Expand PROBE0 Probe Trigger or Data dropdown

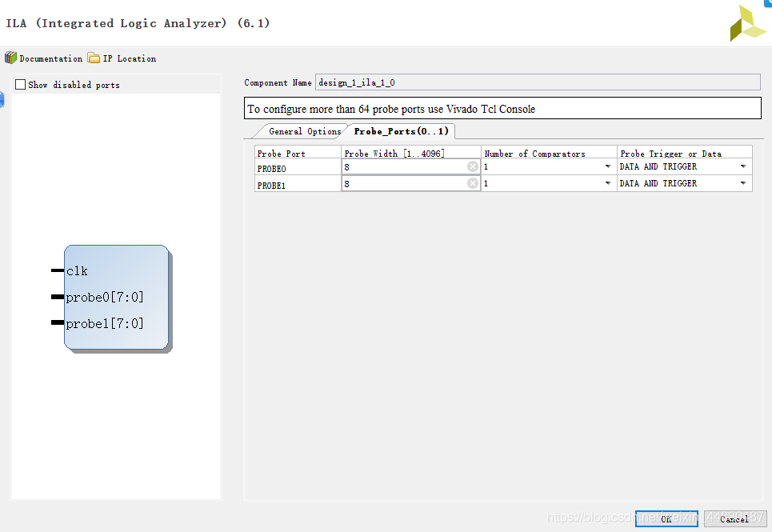pyautogui.click(x=743, y=167)
